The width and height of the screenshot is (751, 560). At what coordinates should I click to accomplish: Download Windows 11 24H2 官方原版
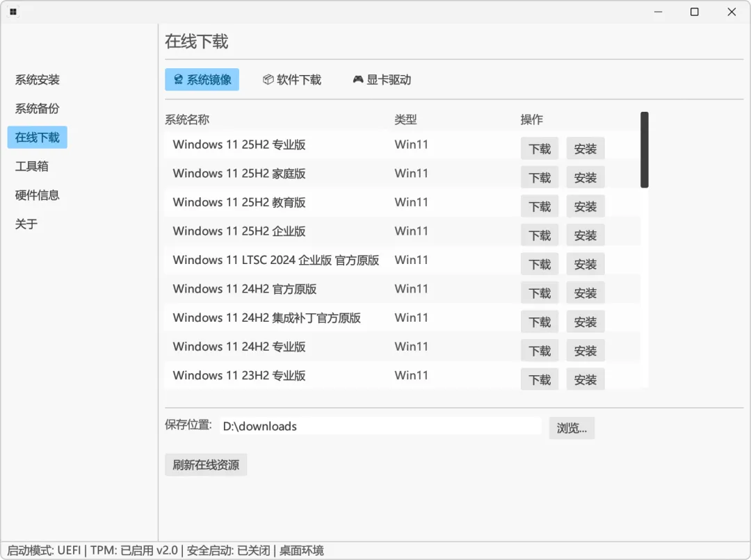540,293
